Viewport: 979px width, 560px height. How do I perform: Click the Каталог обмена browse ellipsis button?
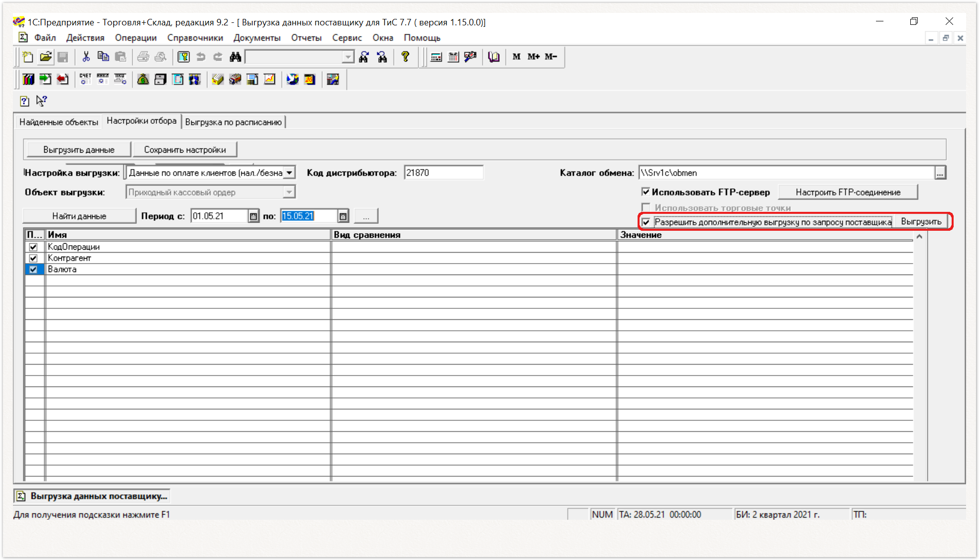940,173
